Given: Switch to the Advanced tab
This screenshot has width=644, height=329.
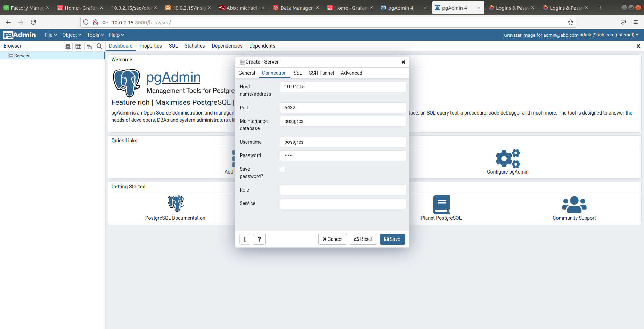Looking at the screenshot, I should (351, 73).
